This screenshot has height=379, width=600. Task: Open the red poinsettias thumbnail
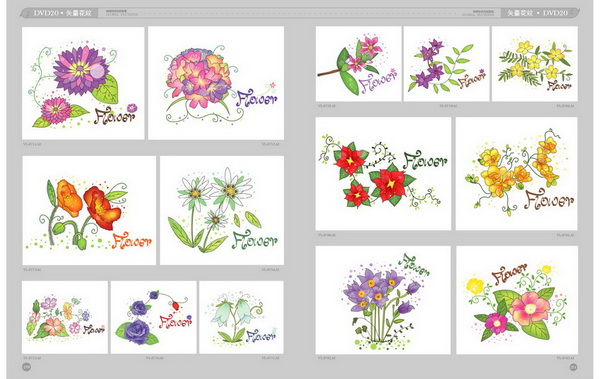click(x=383, y=174)
